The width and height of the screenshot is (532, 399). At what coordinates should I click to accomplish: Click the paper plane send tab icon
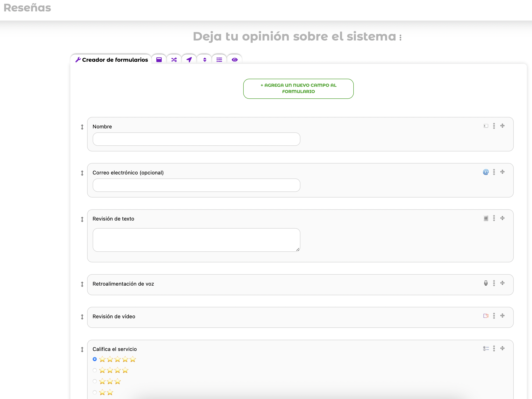(x=189, y=60)
